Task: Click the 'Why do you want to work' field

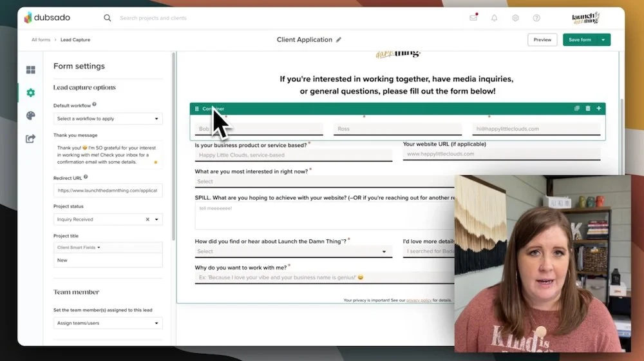Action: (325, 278)
